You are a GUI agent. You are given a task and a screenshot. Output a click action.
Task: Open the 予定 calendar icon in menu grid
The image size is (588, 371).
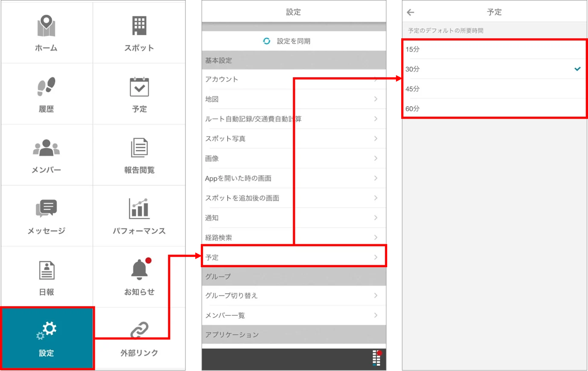tap(139, 87)
